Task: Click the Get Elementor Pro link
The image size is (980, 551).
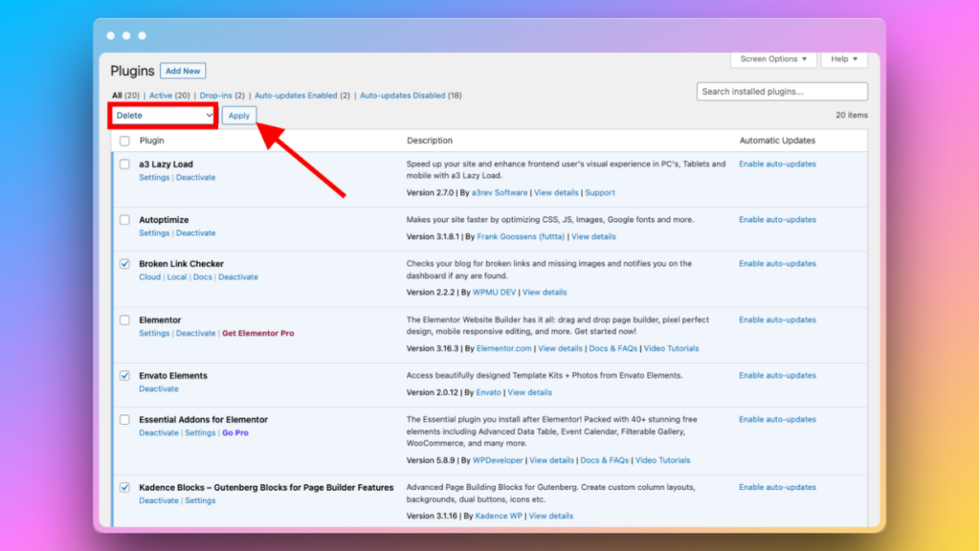Action: pos(258,333)
